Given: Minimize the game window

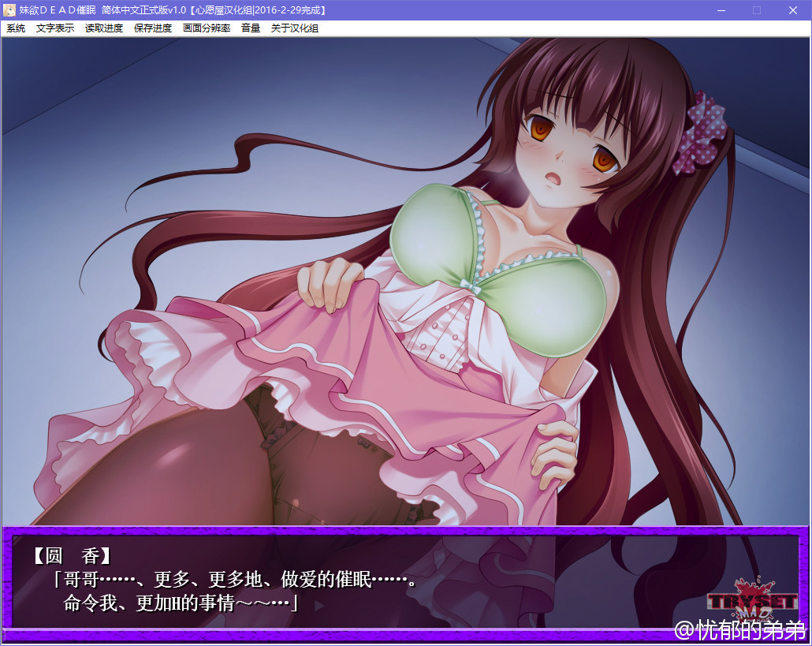Looking at the screenshot, I should 721,10.
